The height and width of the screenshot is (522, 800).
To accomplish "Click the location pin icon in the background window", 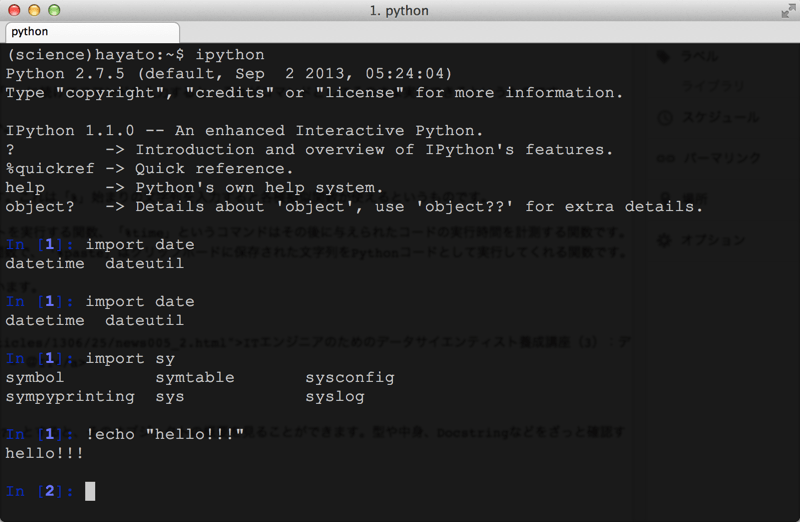I will pyautogui.click(x=665, y=198).
